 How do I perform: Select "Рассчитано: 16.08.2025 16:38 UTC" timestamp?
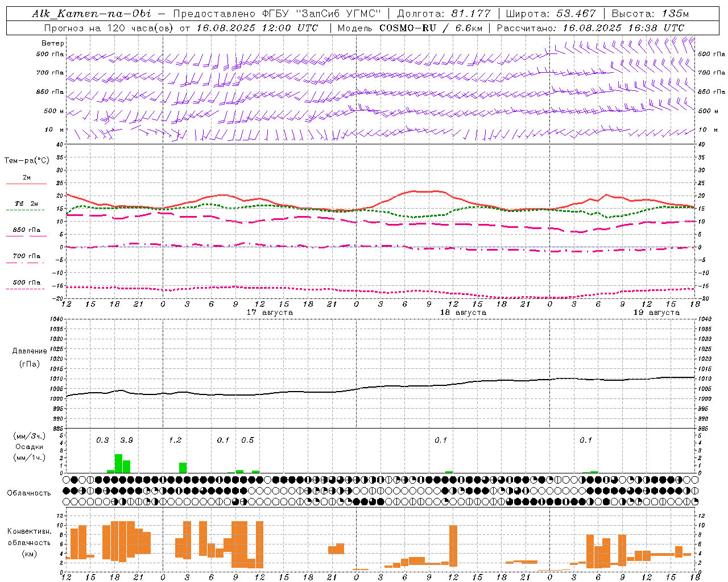590,28
